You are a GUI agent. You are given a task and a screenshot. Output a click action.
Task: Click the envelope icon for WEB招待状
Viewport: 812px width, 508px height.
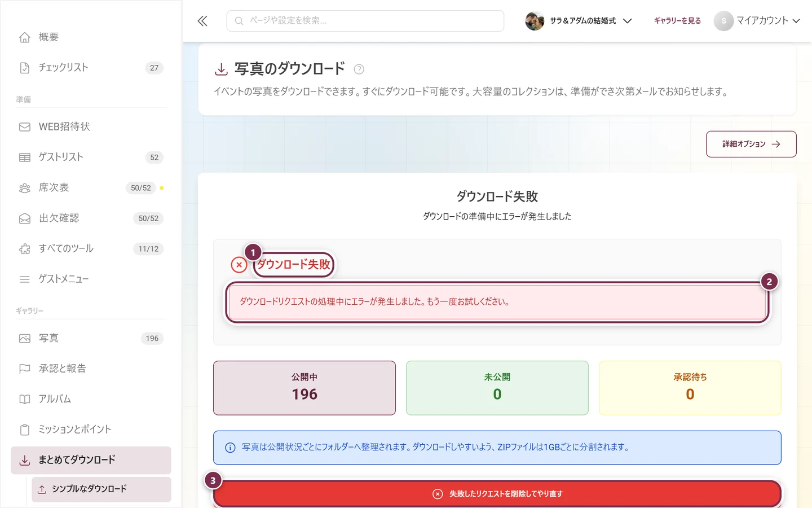click(25, 127)
